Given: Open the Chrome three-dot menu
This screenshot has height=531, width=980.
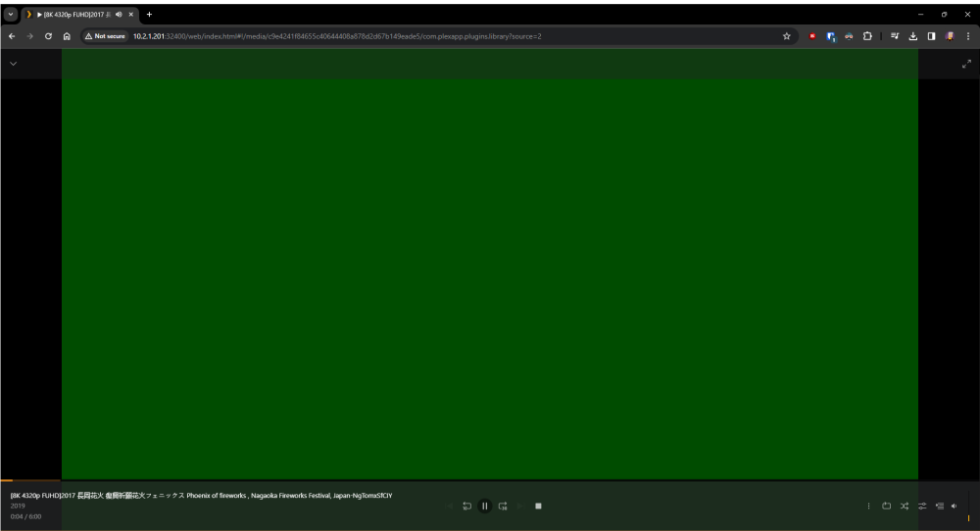Looking at the screenshot, I should 968,36.
